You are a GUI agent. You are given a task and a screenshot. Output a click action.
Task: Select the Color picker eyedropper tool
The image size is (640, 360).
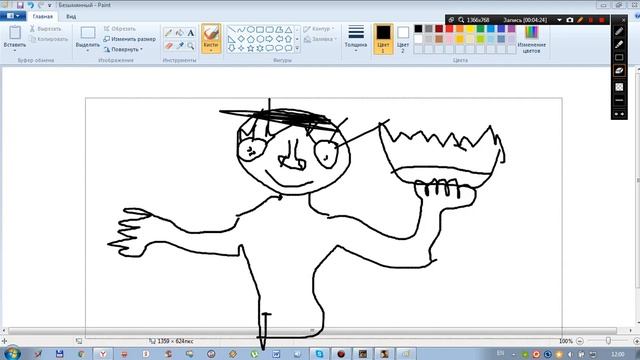[180, 46]
